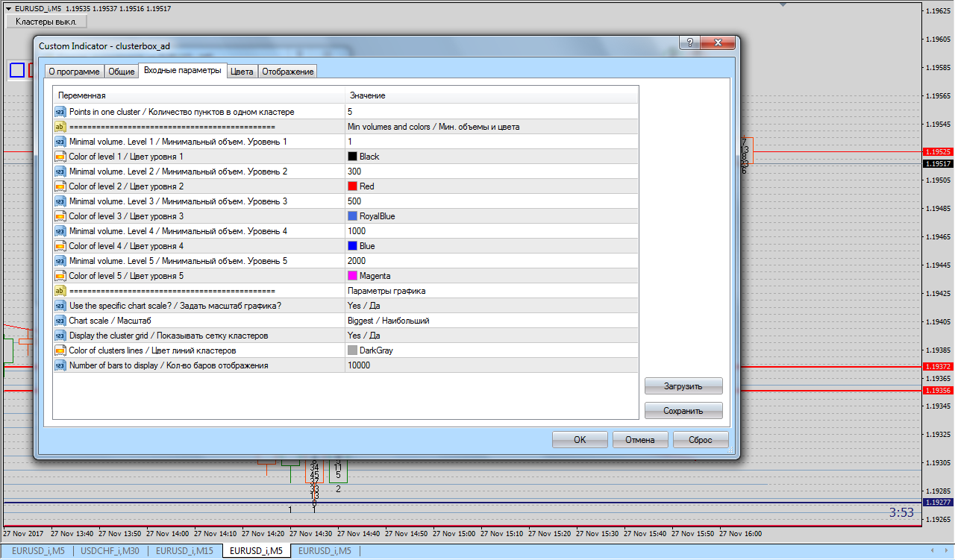Click the 'Сброс' reset button
This screenshot has height=560, width=955.
tap(701, 440)
